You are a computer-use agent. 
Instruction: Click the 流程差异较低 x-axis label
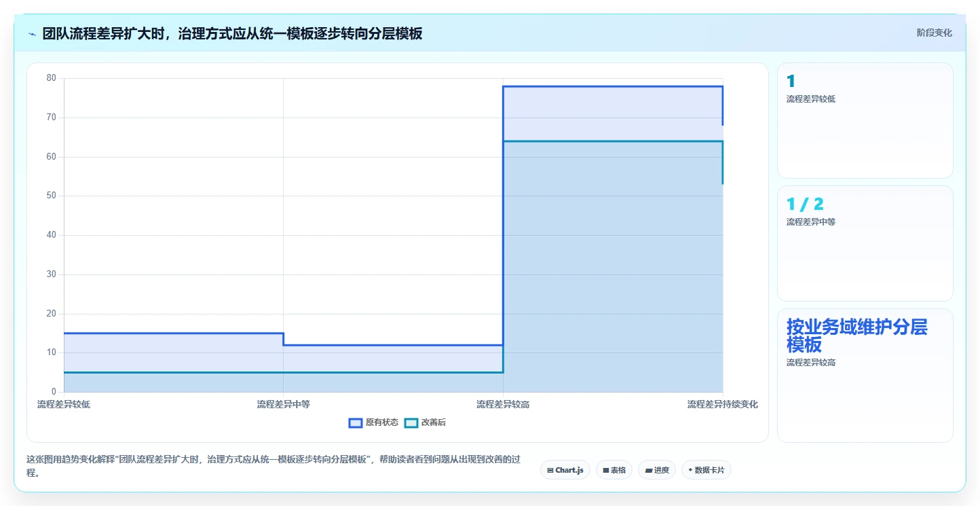(64, 404)
